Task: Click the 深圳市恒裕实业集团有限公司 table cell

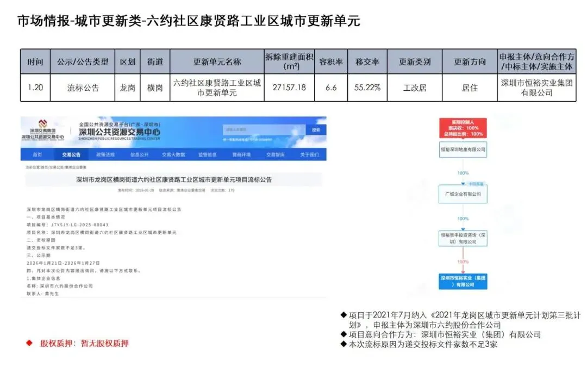Action: click(537, 88)
